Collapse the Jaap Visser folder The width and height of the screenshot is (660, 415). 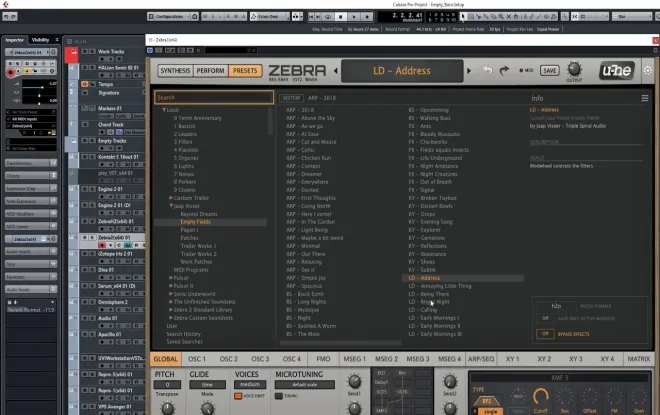pyautogui.click(x=171, y=206)
